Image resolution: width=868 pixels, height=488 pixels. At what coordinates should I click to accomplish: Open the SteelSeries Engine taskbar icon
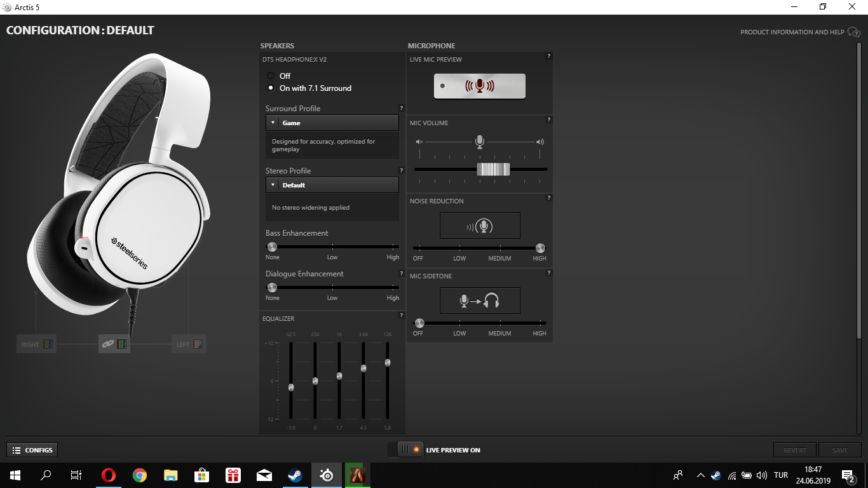coord(327,475)
